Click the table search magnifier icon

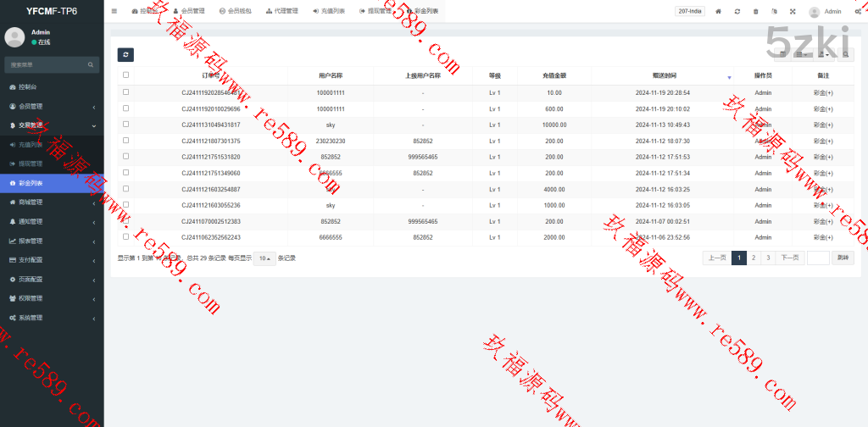click(x=846, y=55)
